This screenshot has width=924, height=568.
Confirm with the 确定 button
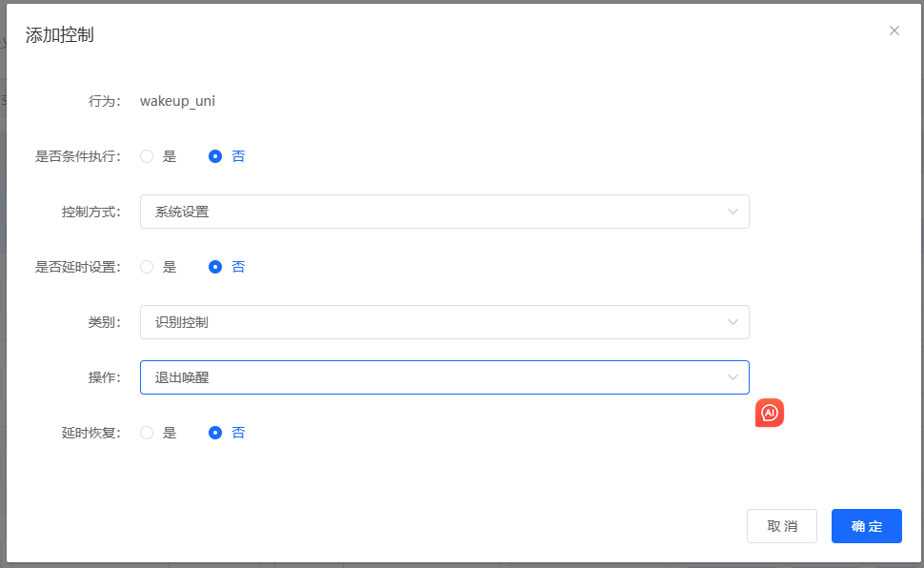click(x=866, y=526)
